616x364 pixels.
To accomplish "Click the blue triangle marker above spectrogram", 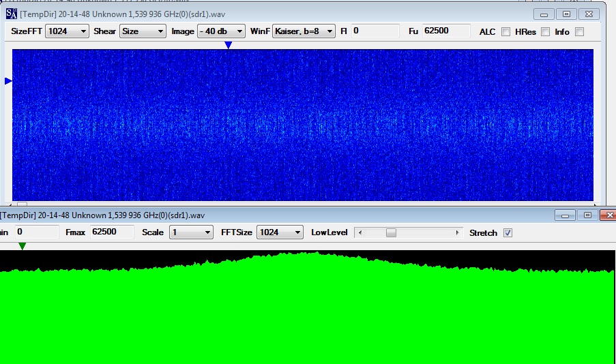I will [229, 45].
